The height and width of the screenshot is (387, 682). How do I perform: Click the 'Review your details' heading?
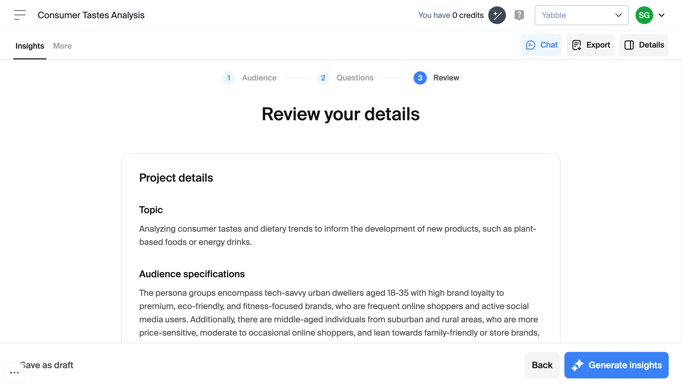pyautogui.click(x=341, y=114)
